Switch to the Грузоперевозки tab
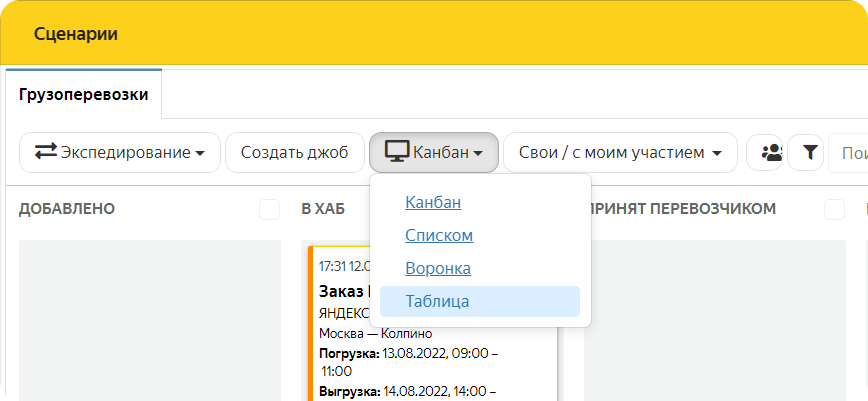 coord(84,95)
